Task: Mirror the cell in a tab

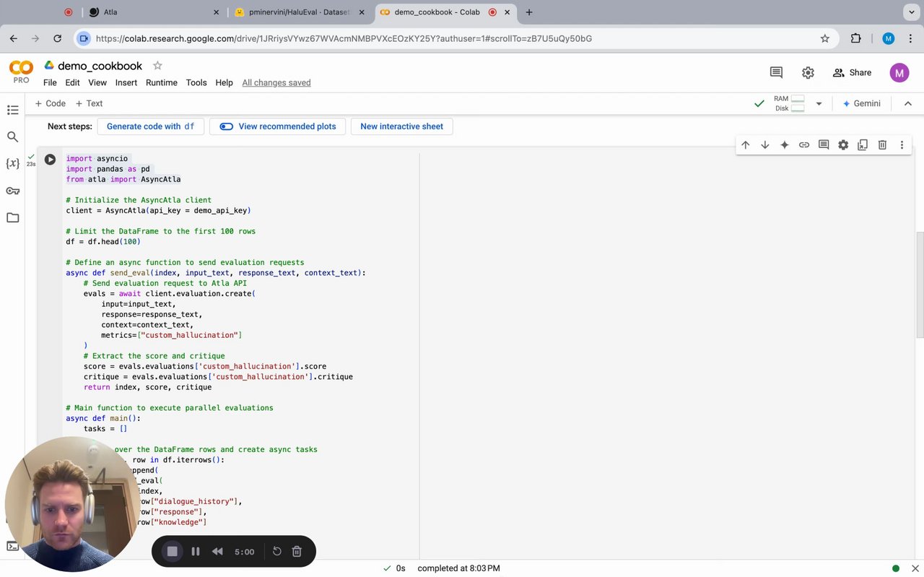Action: pyautogui.click(x=863, y=145)
